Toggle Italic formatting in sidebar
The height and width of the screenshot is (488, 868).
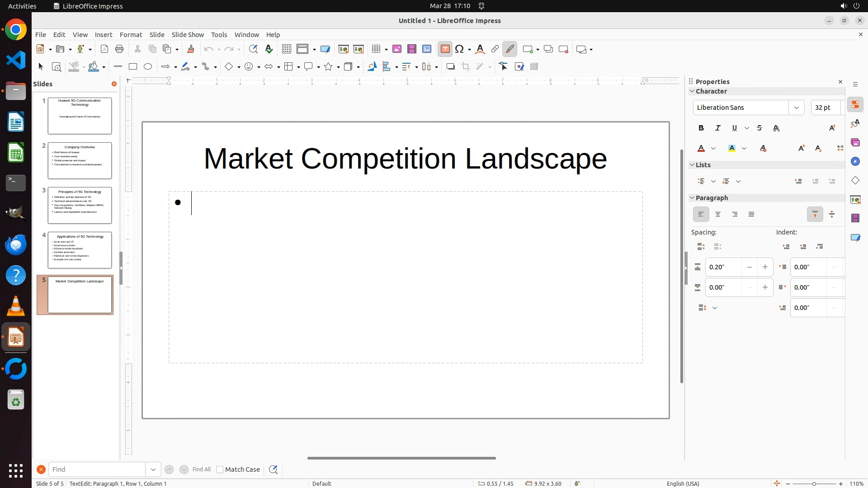718,128
